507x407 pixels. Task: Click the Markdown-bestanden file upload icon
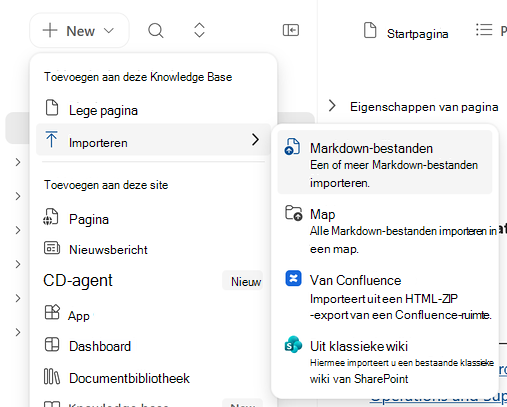point(292,147)
